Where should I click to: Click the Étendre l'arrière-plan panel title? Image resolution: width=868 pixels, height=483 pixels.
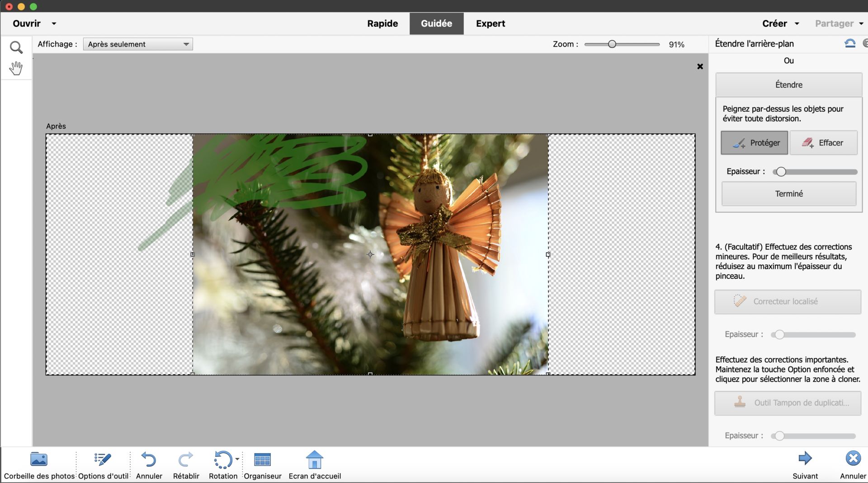pos(754,43)
